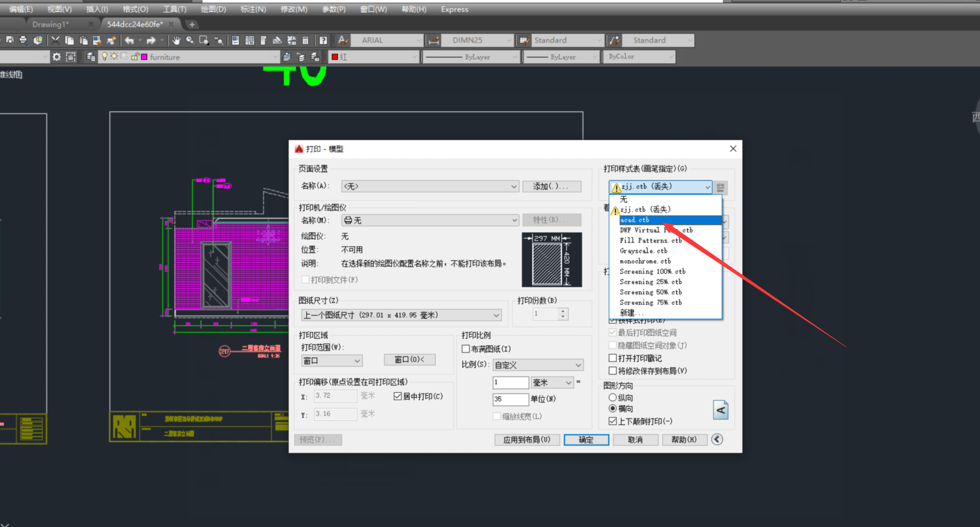Open a new drawing tab with plus
The image size is (980, 527).
click(x=192, y=24)
